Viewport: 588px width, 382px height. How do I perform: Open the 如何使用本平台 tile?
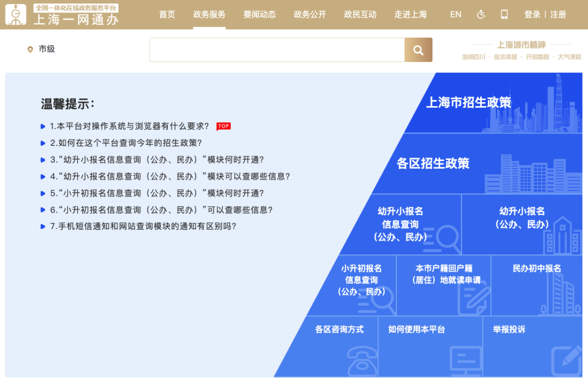click(431, 347)
